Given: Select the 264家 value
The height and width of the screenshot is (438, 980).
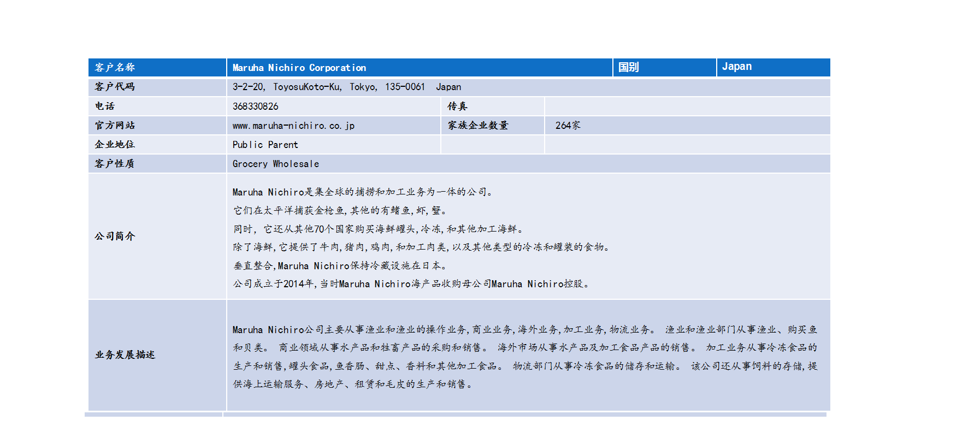Looking at the screenshot, I should (x=568, y=125).
